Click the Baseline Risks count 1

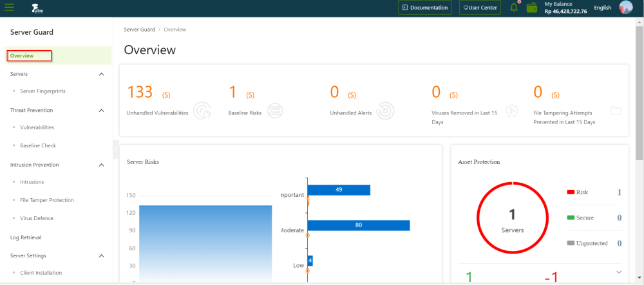click(x=232, y=92)
